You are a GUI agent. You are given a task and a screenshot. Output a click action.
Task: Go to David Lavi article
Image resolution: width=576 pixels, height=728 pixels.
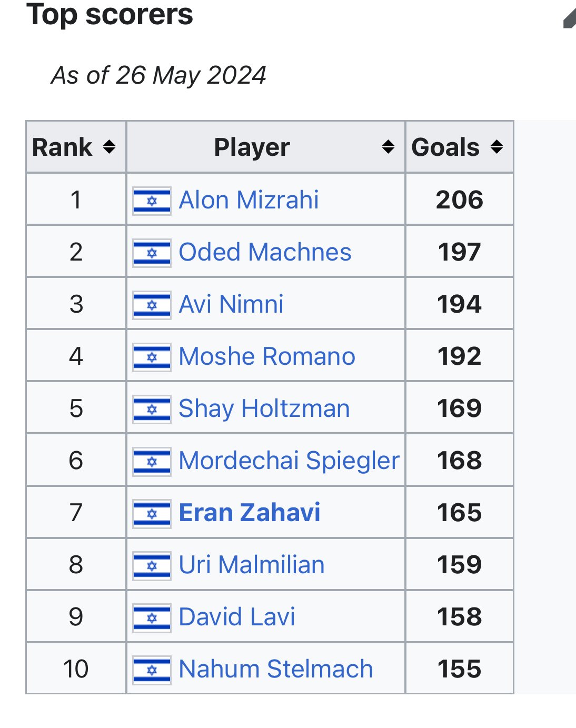point(237,617)
